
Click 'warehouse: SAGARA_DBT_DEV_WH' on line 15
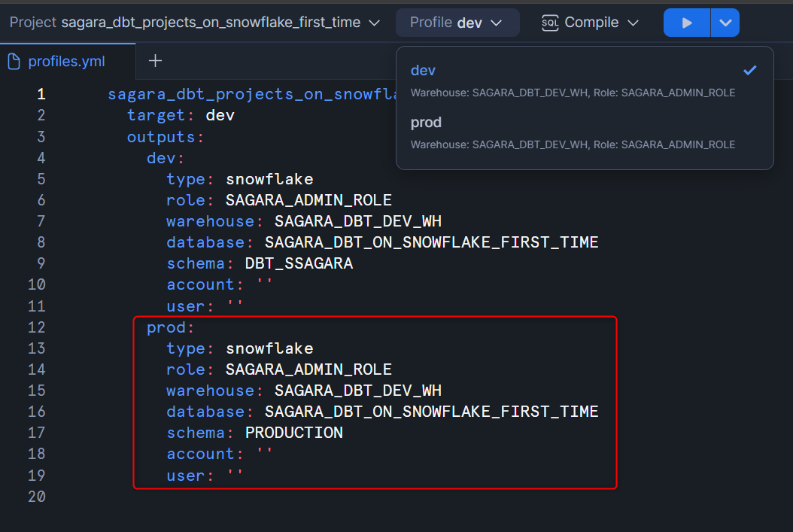coord(304,391)
